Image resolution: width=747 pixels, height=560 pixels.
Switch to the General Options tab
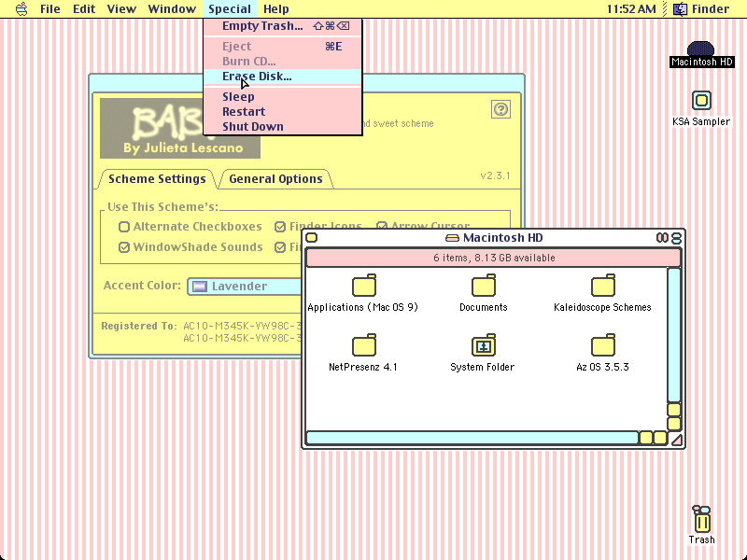[x=275, y=179]
